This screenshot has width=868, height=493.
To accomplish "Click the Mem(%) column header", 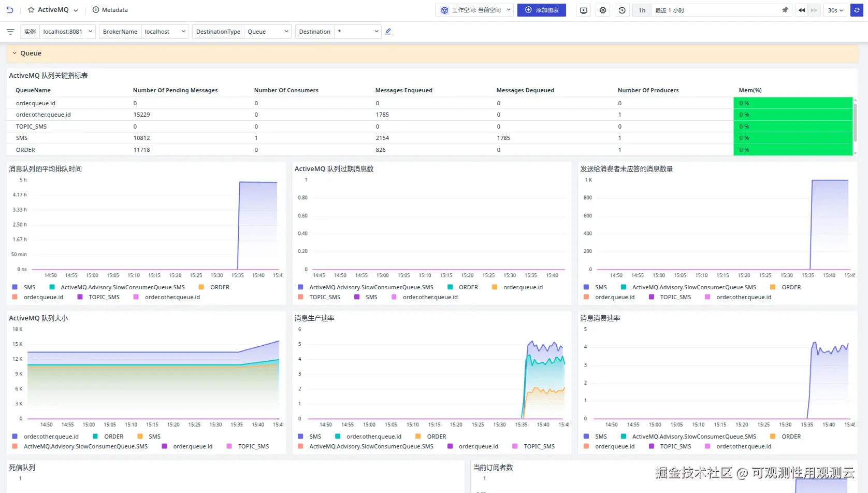I will 750,90.
